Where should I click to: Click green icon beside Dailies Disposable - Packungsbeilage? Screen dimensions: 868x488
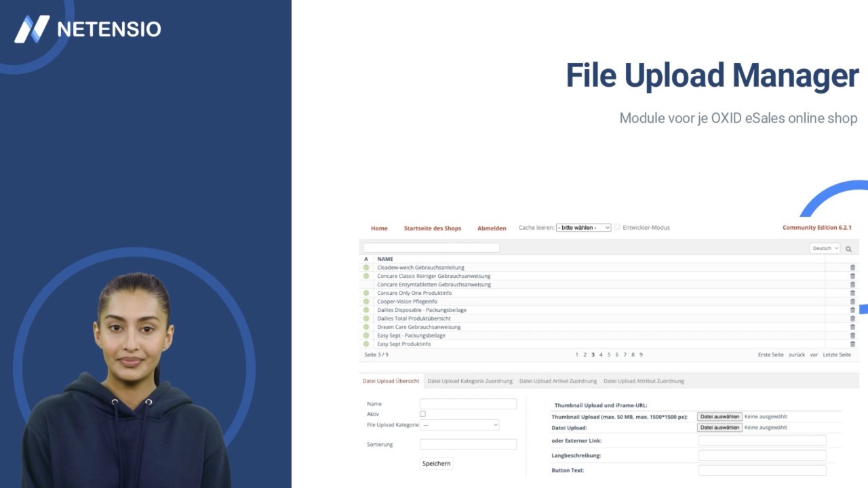pos(366,310)
